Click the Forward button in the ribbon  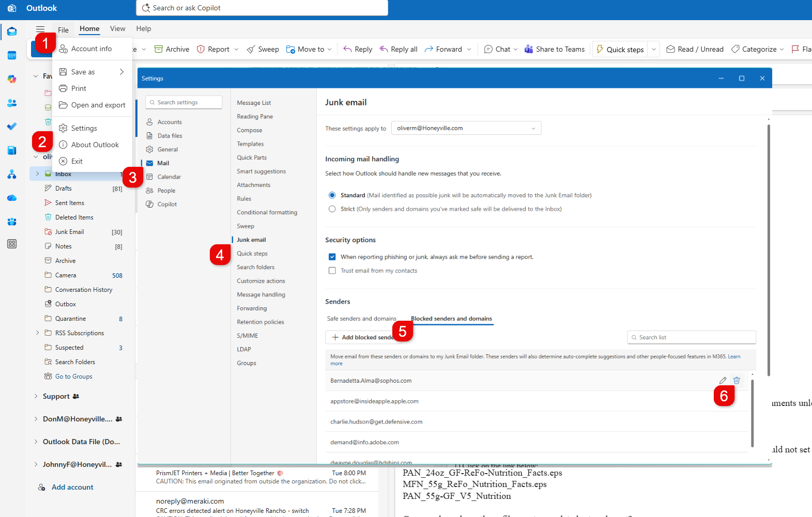(443, 49)
